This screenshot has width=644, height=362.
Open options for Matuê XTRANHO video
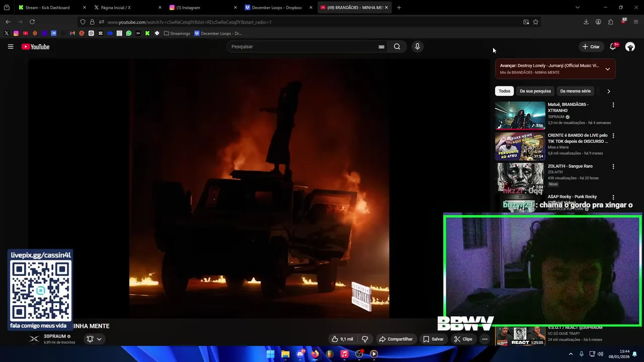point(613,105)
